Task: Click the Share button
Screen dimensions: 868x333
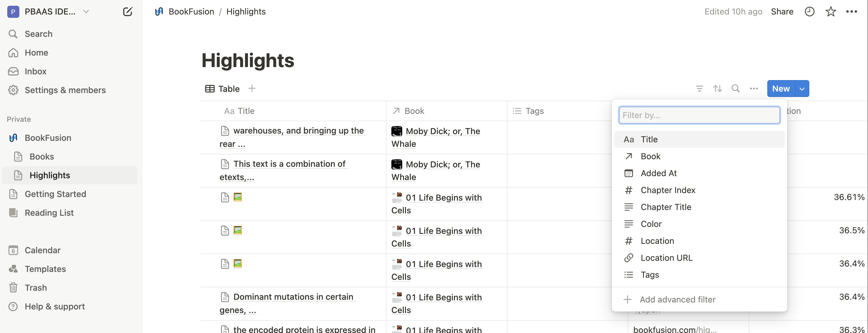Action: click(782, 11)
